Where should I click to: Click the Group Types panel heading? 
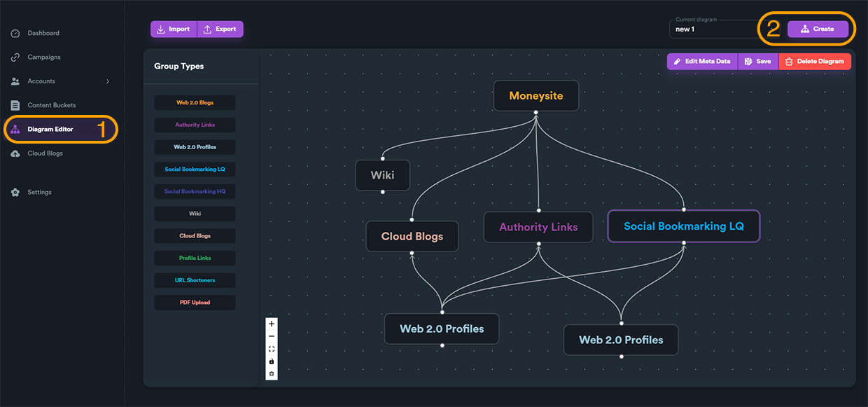point(179,67)
